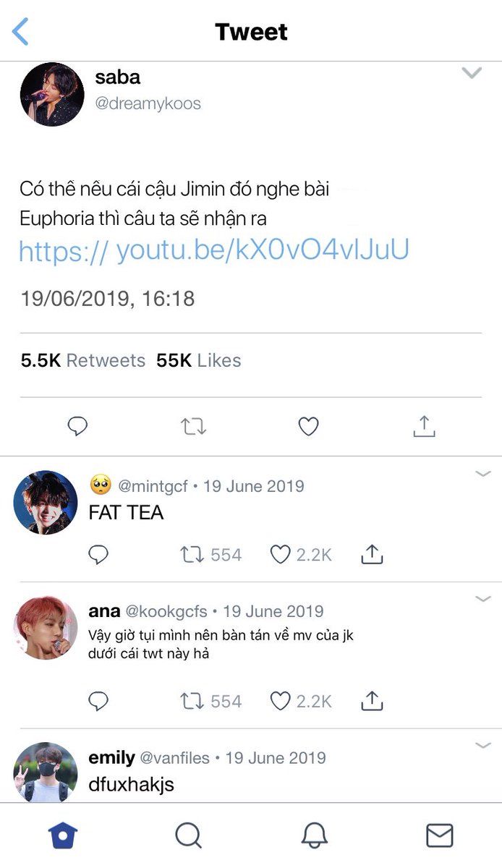View the 55K Likes list
Screen dimensions: 502x868
tap(199, 360)
